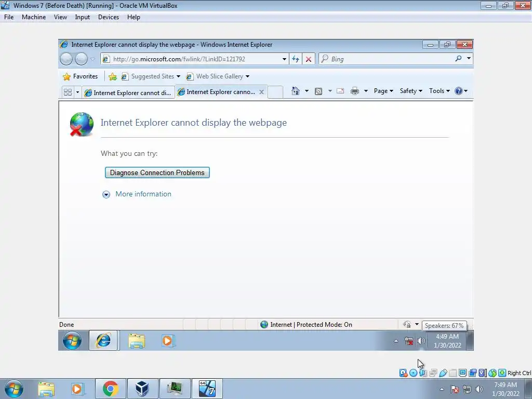Image resolution: width=532 pixels, height=399 pixels.
Task: Click the search magnifier icon
Action: [x=458, y=58]
